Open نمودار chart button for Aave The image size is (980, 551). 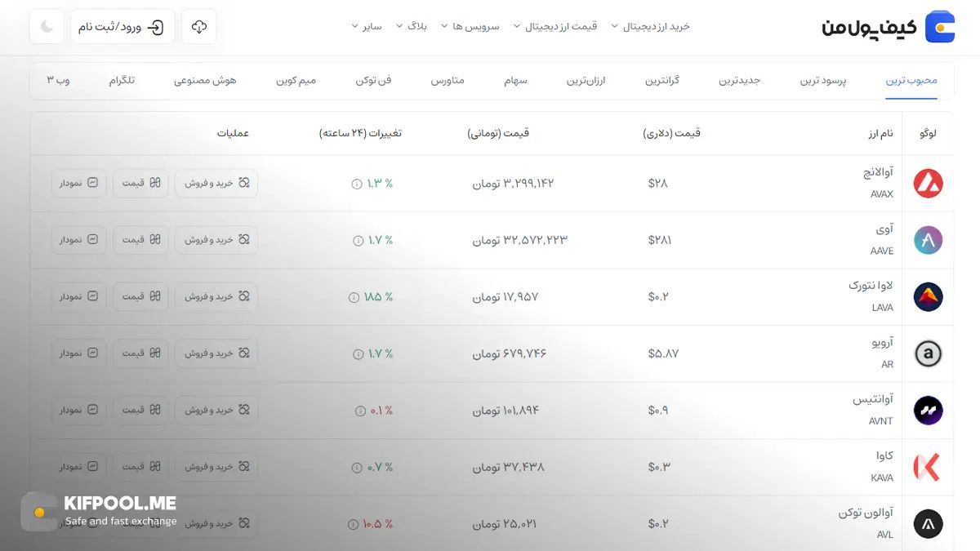(x=78, y=240)
